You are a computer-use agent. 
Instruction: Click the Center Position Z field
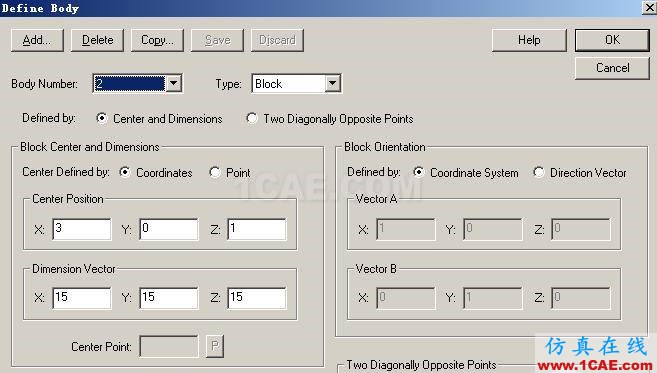pyautogui.click(x=257, y=229)
